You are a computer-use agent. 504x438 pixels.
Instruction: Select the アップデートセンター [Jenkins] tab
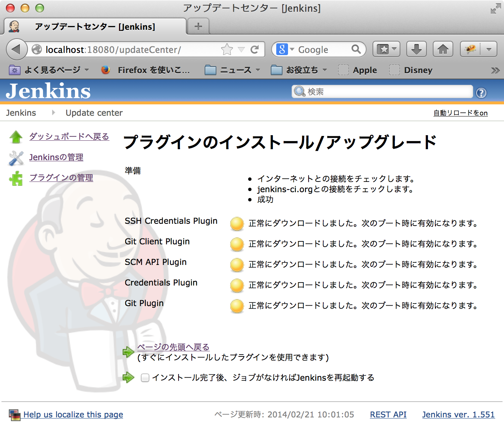point(95,26)
